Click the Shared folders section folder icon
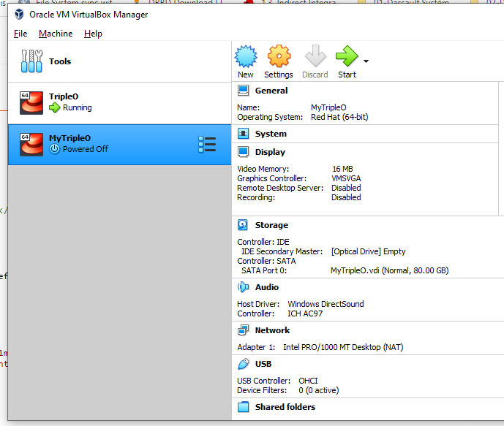The width and height of the screenshot is (504, 426). 243,407
